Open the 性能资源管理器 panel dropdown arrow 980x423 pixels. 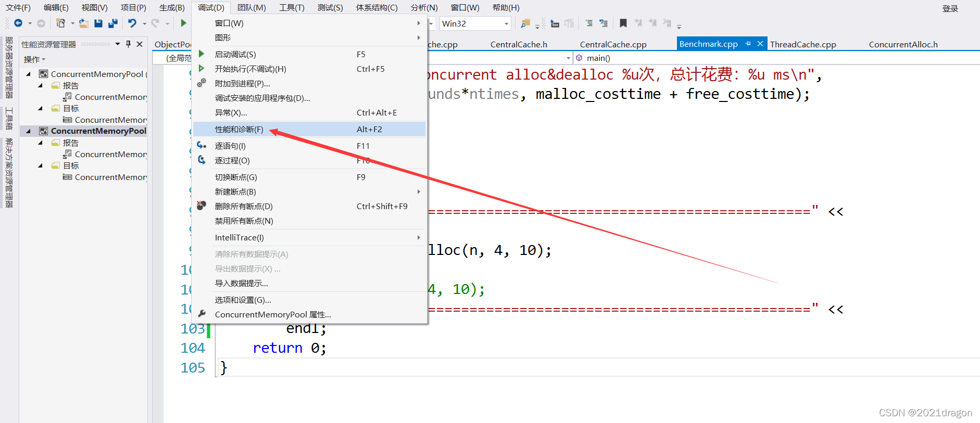(118, 44)
